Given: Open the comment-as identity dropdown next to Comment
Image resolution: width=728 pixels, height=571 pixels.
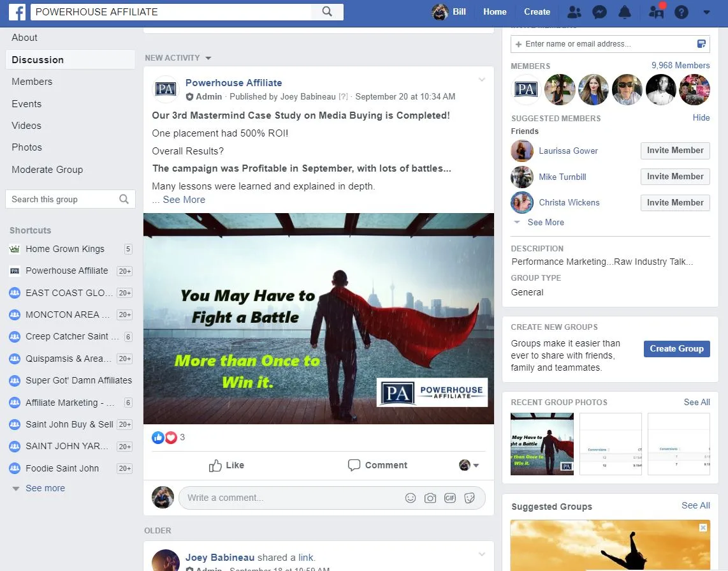Looking at the screenshot, I should point(469,465).
